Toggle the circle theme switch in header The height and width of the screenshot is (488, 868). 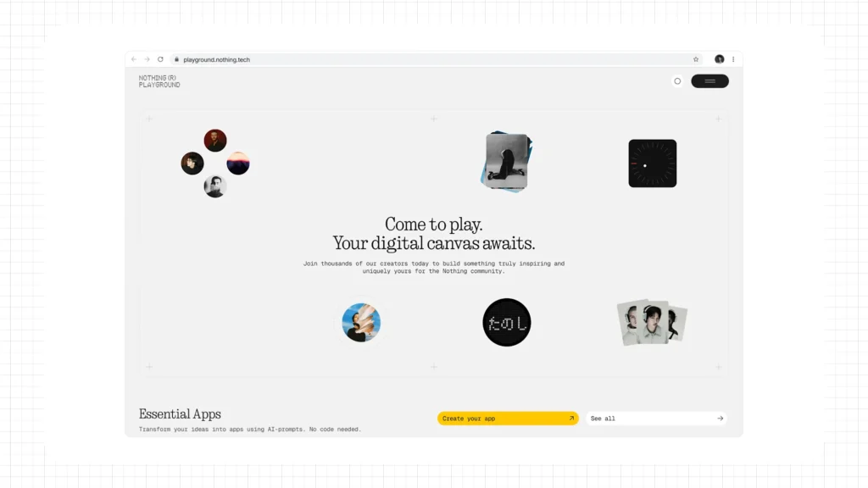[x=677, y=81]
